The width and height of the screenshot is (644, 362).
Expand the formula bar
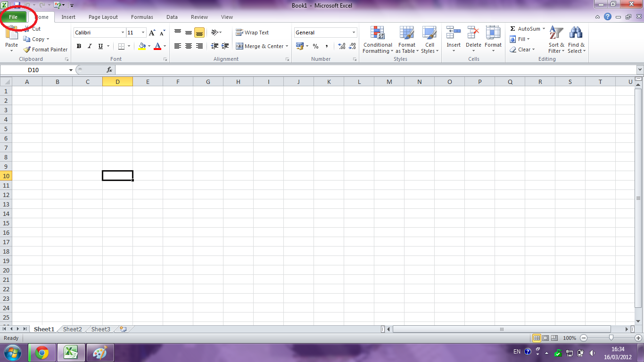tap(640, 70)
